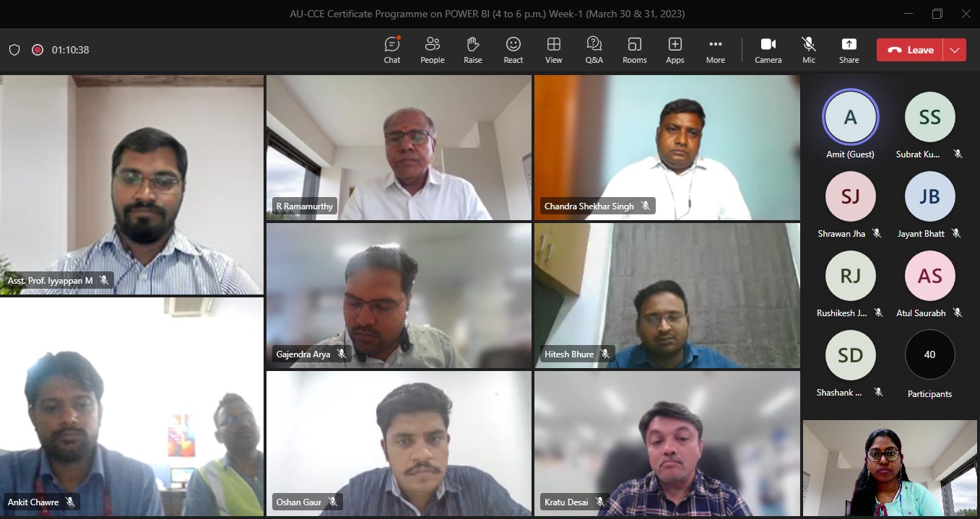Click the Kratu Desai name label
This screenshot has width=980, height=519.
point(566,502)
